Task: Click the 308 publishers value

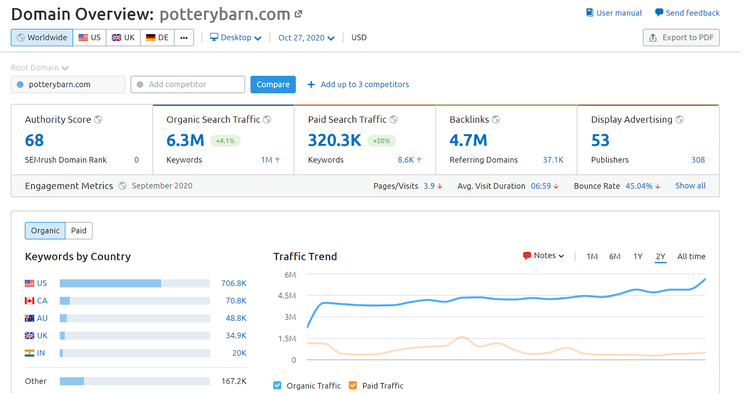Action: click(698, 160)
